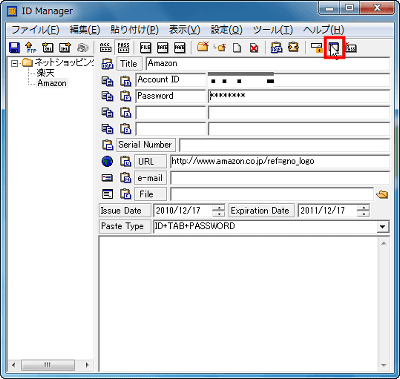Click the Issue Date button

click(x=125, y=211)
